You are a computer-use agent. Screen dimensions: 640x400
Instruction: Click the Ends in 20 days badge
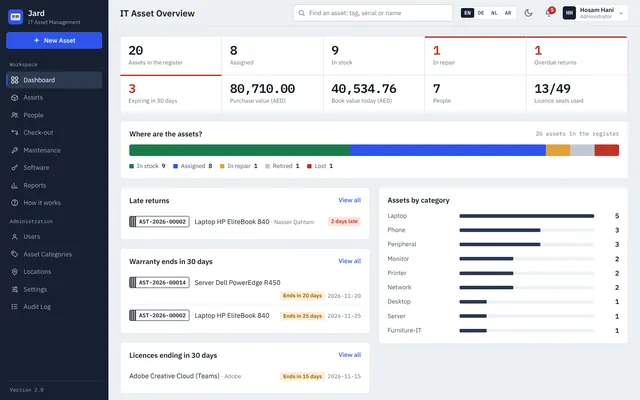[x=302, y=296]
